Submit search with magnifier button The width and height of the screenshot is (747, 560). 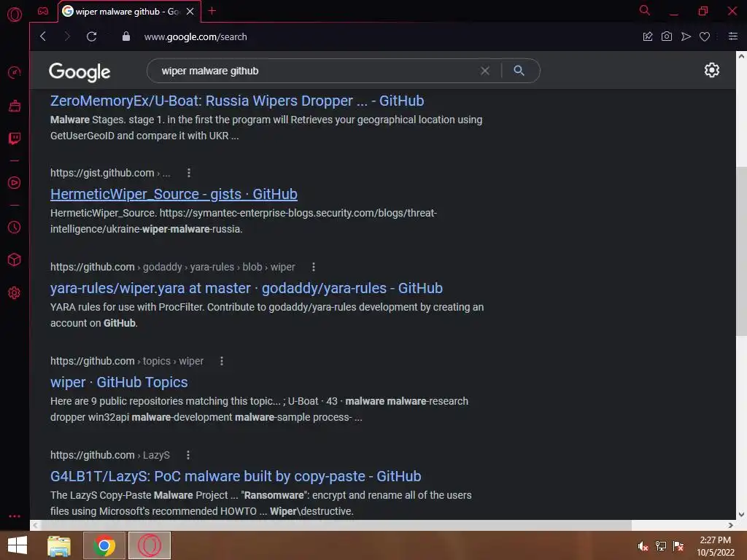click(519, 71)
